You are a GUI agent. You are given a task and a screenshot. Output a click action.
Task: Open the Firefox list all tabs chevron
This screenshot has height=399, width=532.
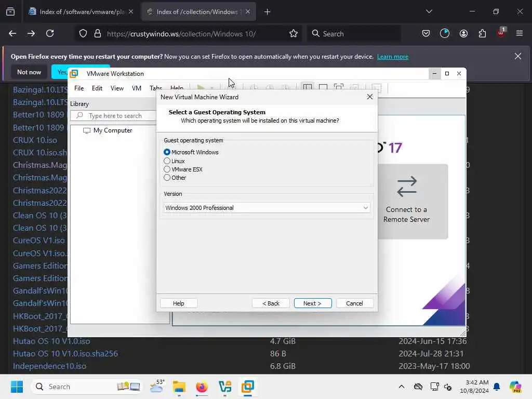pyautogui.click(x=429, y=11)
